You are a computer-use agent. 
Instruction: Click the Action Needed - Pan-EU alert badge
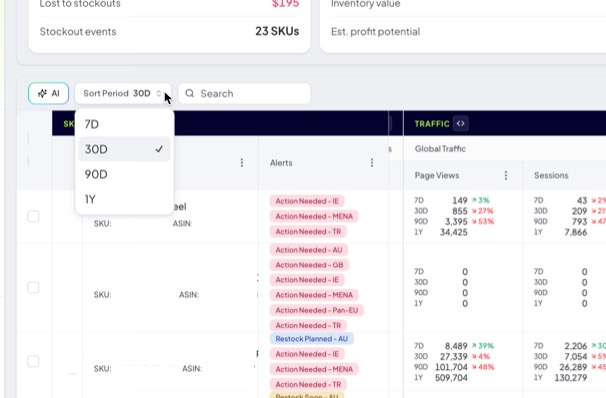(x=317, y=310)
